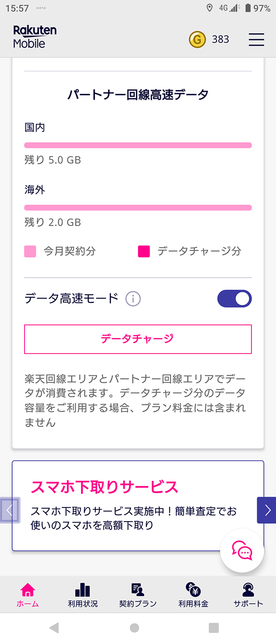
Task: Turn off the データ高速モード switch
Action: (x=234, y=299)
